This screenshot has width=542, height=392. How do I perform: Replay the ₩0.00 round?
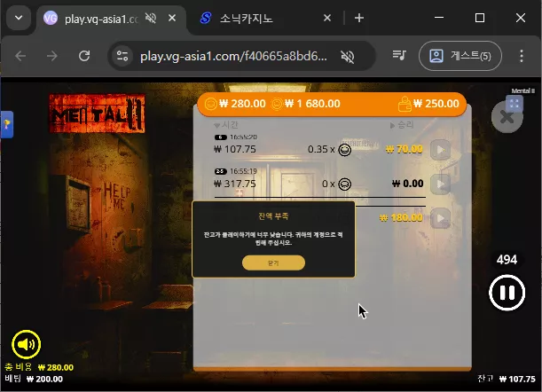pos(440,184)
